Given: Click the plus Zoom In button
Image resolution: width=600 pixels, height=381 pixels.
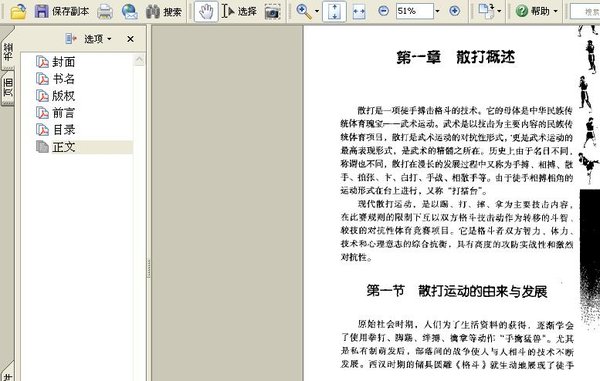Looking at the screenshot, I should (454, 11).
